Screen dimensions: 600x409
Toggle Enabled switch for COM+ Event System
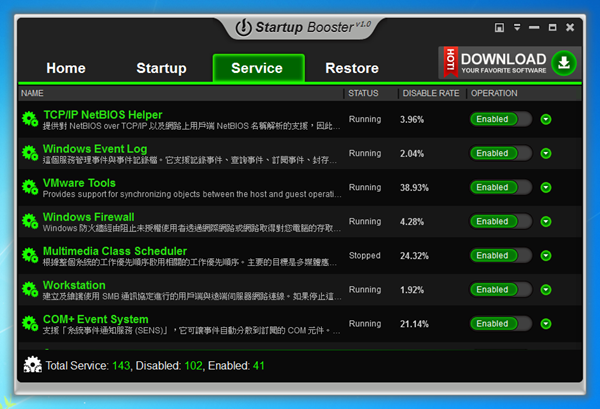[x=501, y=323]
